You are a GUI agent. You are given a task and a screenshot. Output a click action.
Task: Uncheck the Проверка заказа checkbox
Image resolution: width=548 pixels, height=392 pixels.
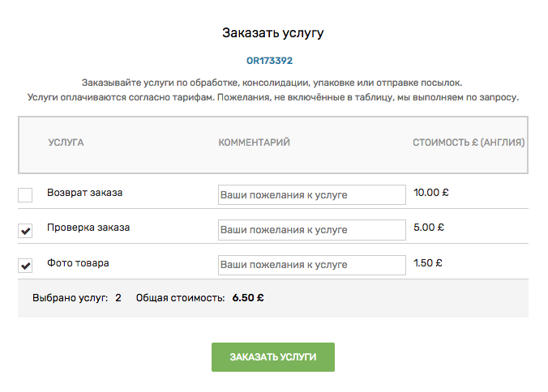(x=25, y=231)
